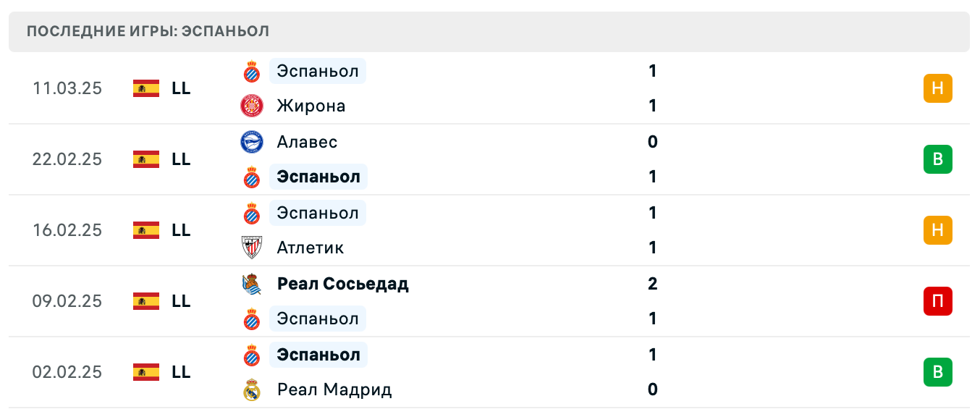The width and height of the screenshot is (980, 417).
Task: Click the Real Sociedad crest icon
Action: point(252,284)
